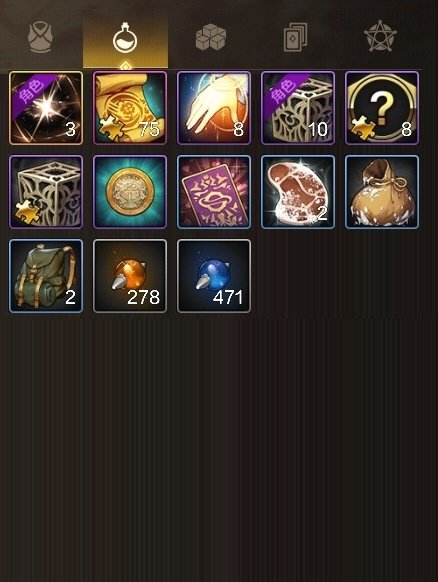438x582 pixels.
Task: Select the purple card item
Action: (x=214, y=192)
